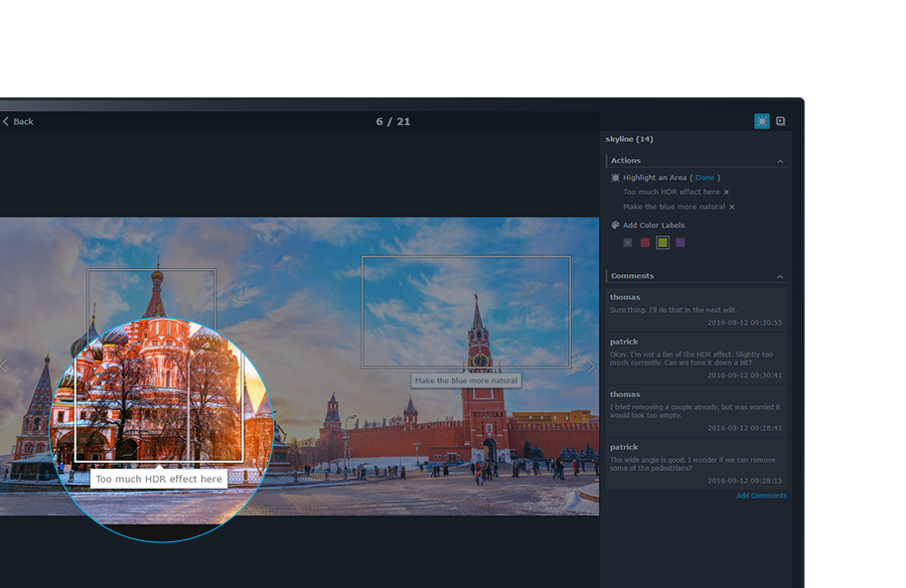Click the Highlight an Area icon

point(615,178)
